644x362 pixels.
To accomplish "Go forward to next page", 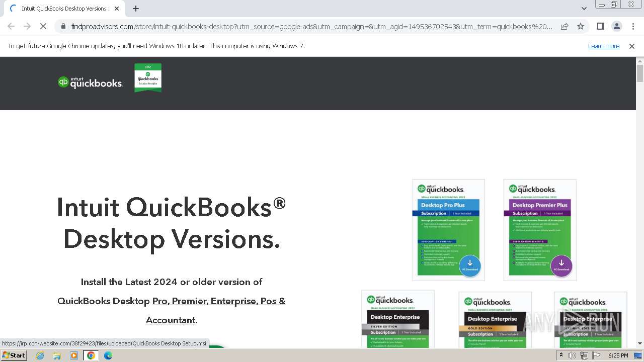I will [x=27, y=26].
